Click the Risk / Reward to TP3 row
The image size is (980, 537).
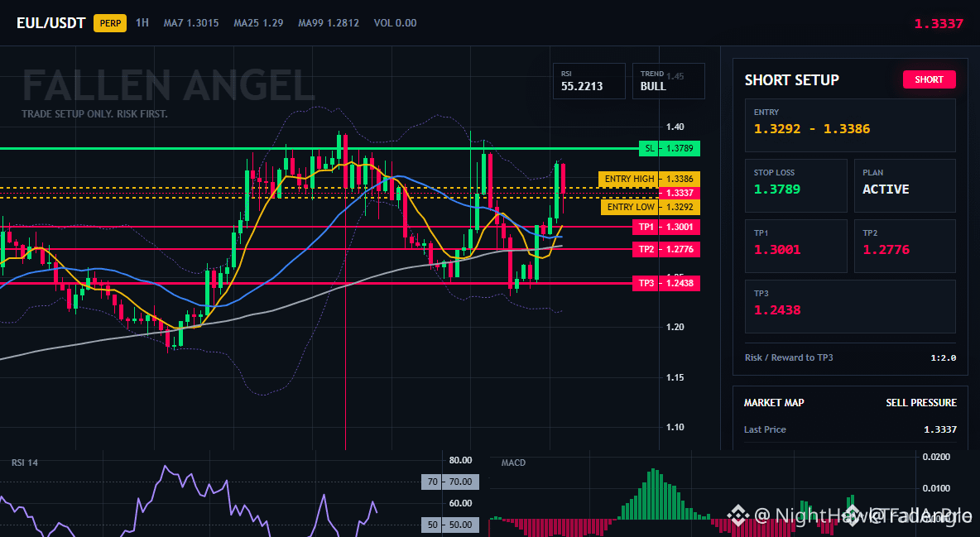pos(850,357)
